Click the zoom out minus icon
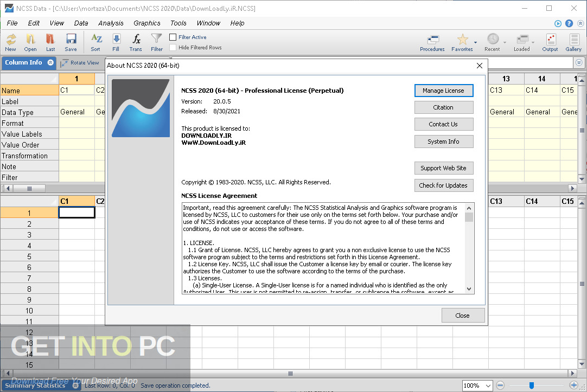The image size is (587, 392). (x=500, y=385)
